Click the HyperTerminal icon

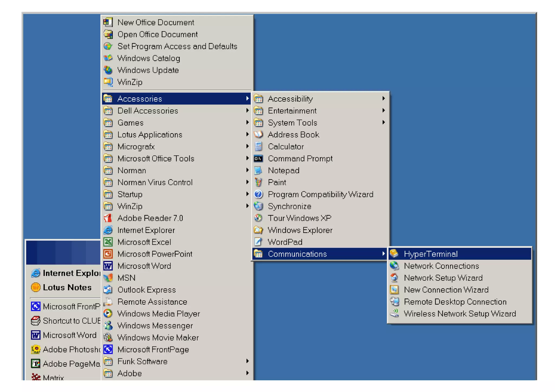tap(394, 254)
